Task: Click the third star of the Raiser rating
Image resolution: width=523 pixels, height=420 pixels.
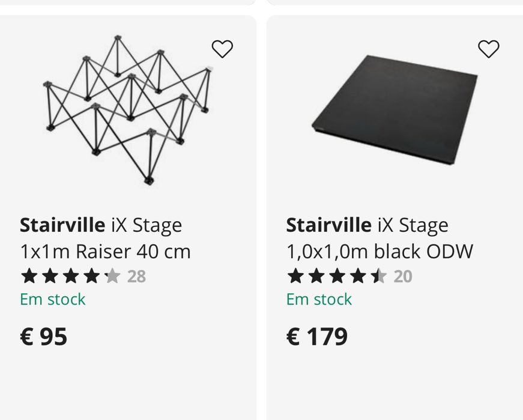Action: click(x=70, y=276)
